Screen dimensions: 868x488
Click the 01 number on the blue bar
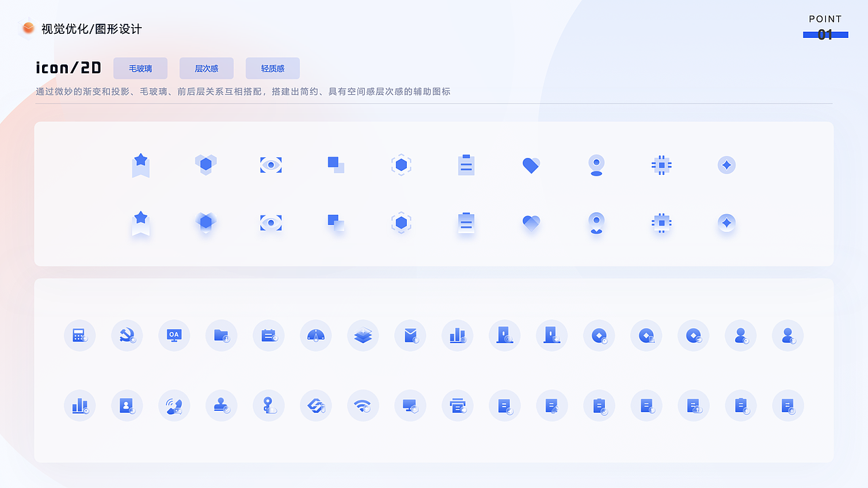coord(825,35)
